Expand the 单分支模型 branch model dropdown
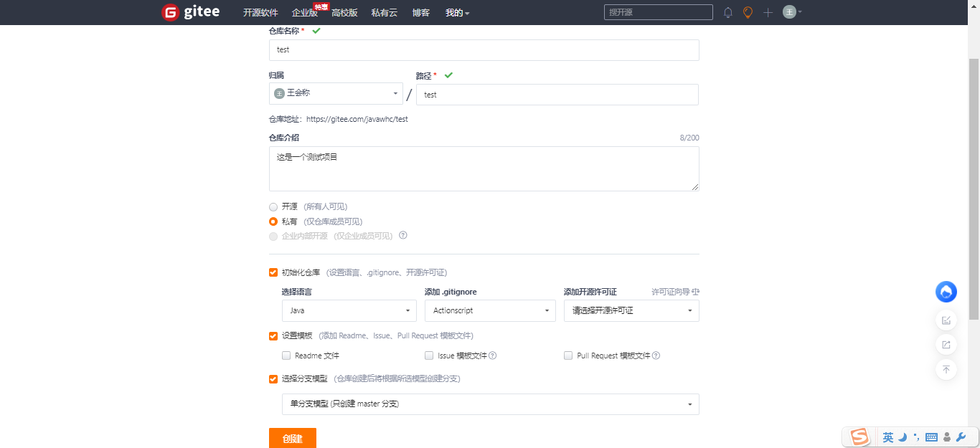Viewport: 980px width, 448px height. (x=490, y=404)
